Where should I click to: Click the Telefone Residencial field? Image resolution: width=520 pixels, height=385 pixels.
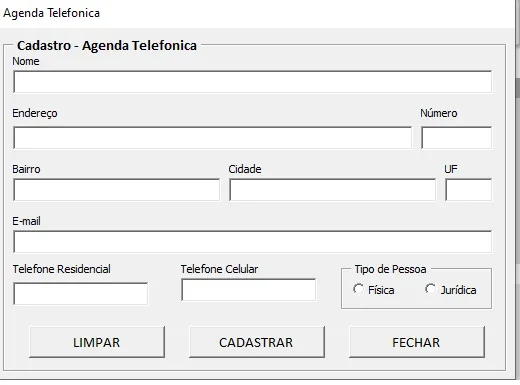tap(80, 294)
